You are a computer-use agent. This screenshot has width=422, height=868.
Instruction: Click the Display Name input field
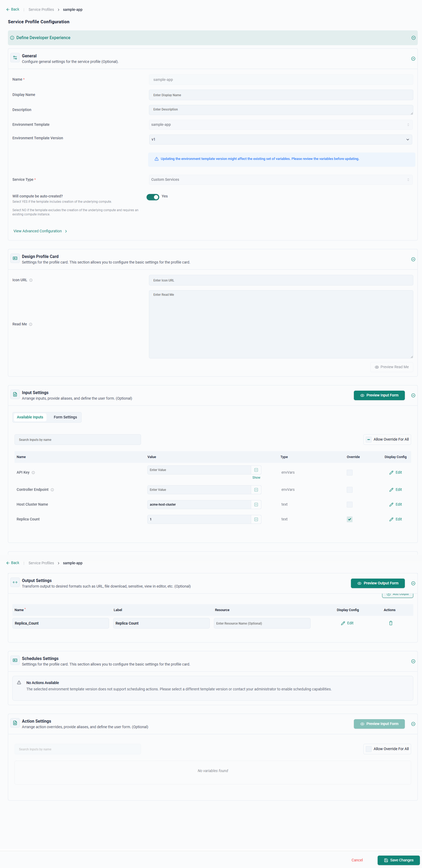point(280,95)
